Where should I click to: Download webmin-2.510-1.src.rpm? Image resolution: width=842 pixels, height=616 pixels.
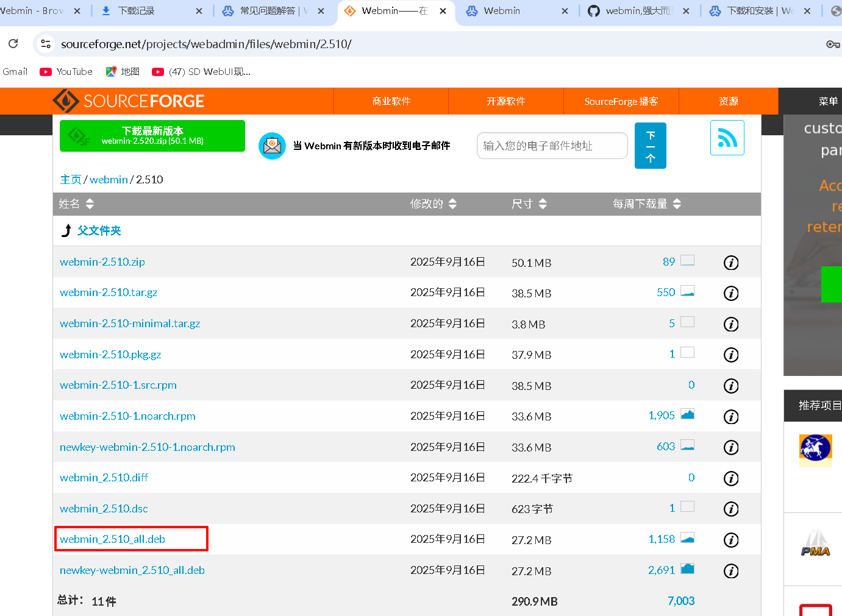click(x=118, y=385)
